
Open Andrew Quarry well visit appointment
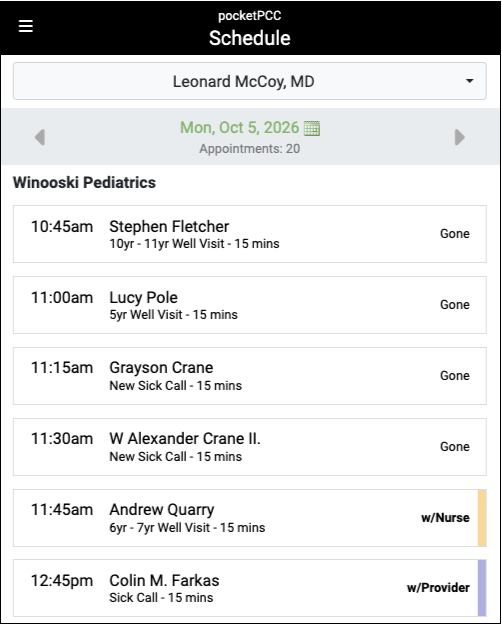tap(250, 518)
